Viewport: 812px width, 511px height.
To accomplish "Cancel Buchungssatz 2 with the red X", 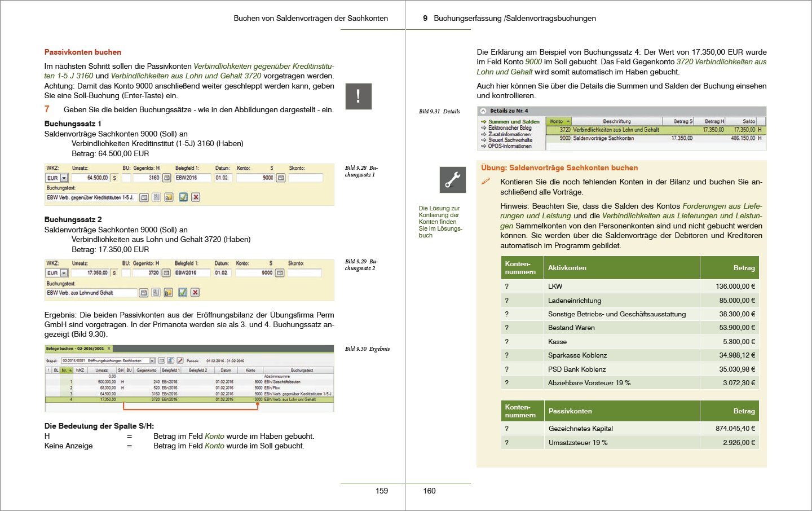I will coord(195,293).
